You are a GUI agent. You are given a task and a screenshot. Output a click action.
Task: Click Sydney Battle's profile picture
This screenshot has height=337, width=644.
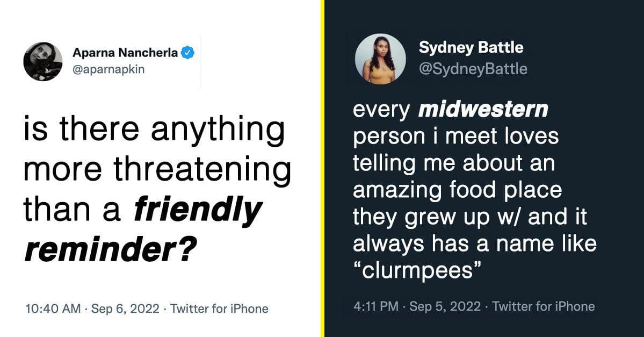coord(380,59)
